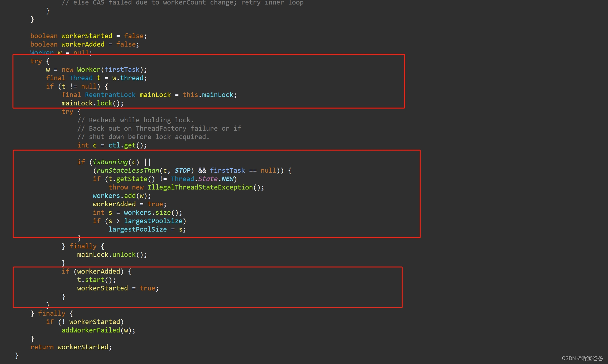Click 'w = new Worker(firstTask);' line
The height and width of the screenshot is (364, 608).
point(96,70)
